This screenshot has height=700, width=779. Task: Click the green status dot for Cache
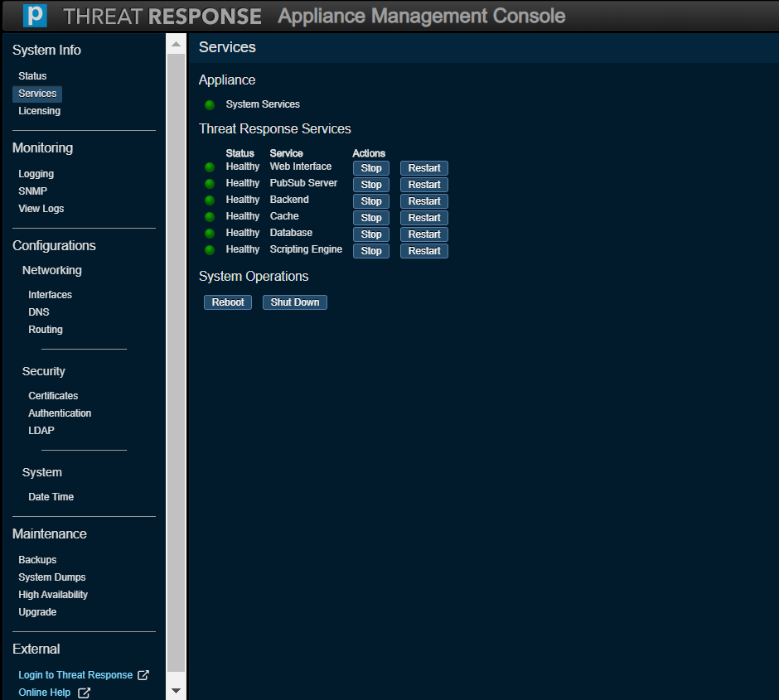[x=210, y=217]
